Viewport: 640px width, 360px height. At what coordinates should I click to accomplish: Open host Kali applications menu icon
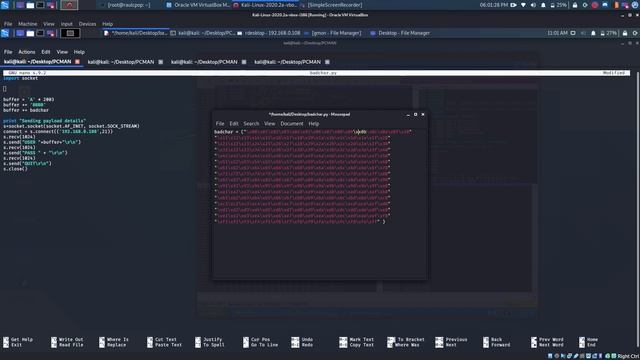point(5,5)
